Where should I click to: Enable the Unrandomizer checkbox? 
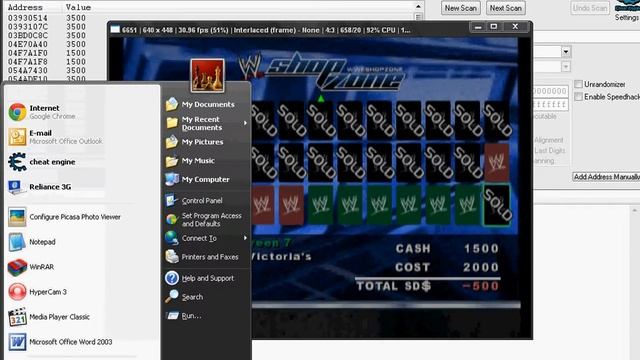point(578,84)
